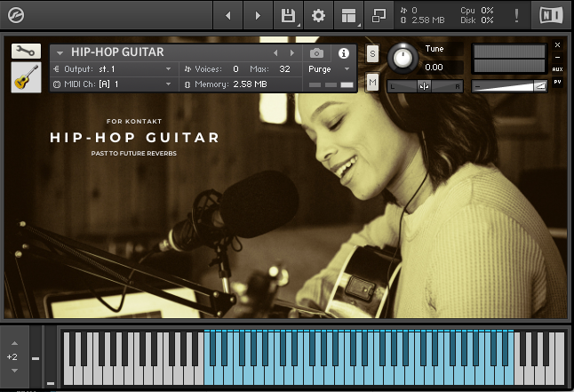Click the Native Instruments NI logo
The height and width of the screenshot is (392, 574).
(x=551, y=15)
